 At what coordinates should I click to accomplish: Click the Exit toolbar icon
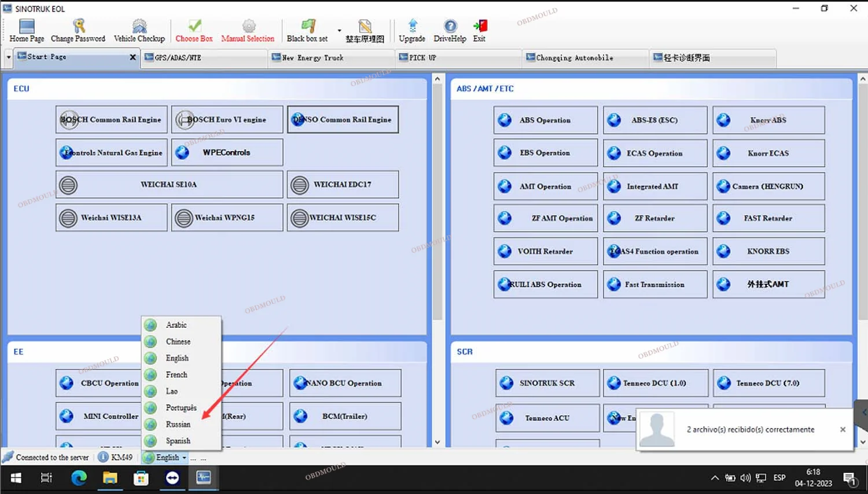(480, 27)
